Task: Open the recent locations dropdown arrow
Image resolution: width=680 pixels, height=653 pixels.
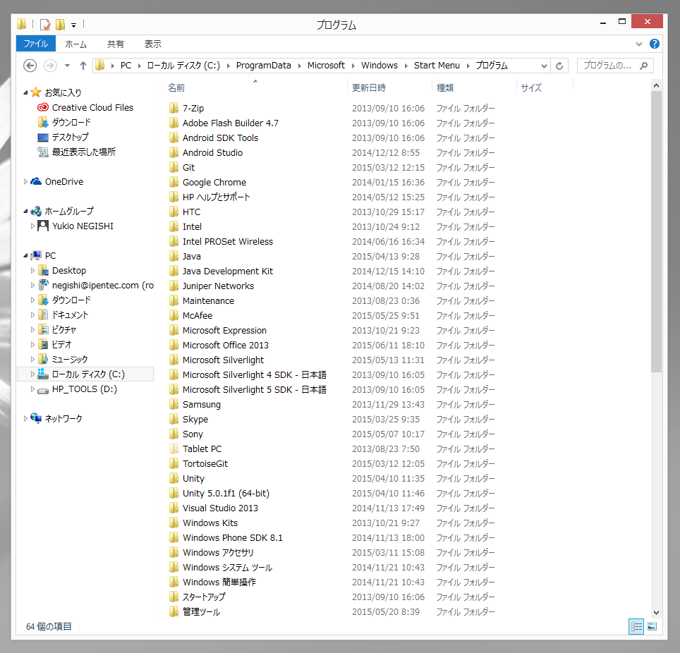Action: pos(67,65)
